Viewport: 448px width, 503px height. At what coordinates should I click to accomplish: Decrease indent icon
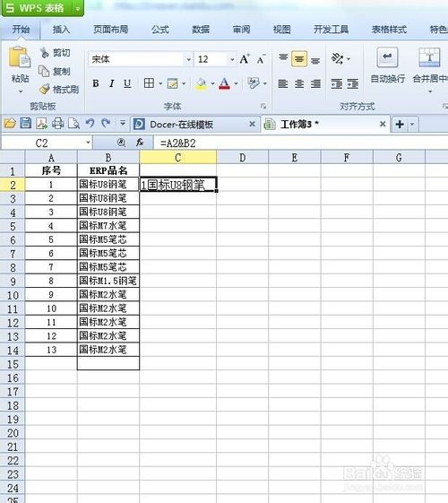337,83
